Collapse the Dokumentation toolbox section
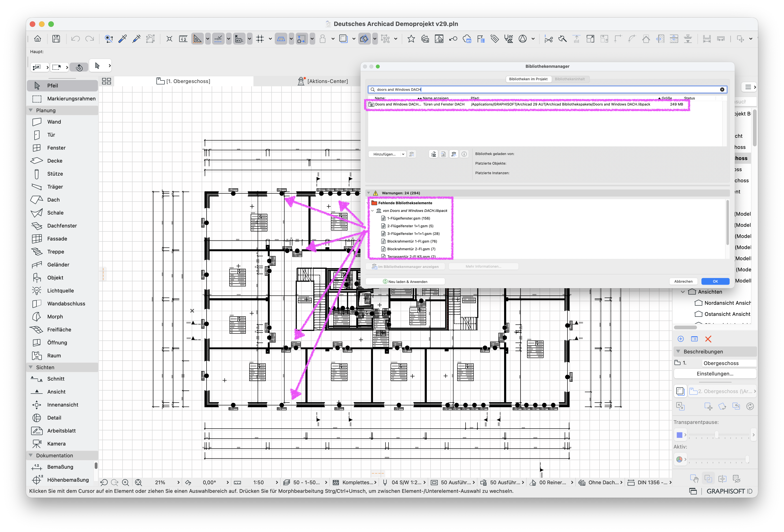 click(x=31, y=455)
